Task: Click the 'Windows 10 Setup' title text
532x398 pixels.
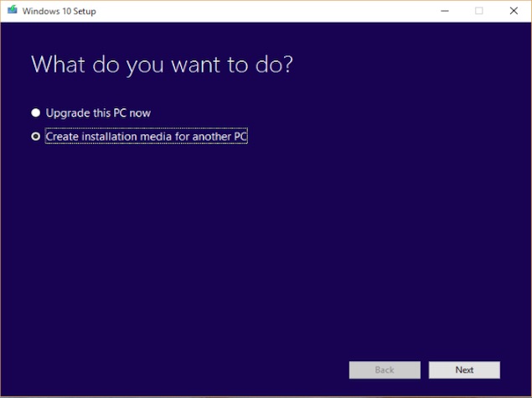Action: click(59, 11)
